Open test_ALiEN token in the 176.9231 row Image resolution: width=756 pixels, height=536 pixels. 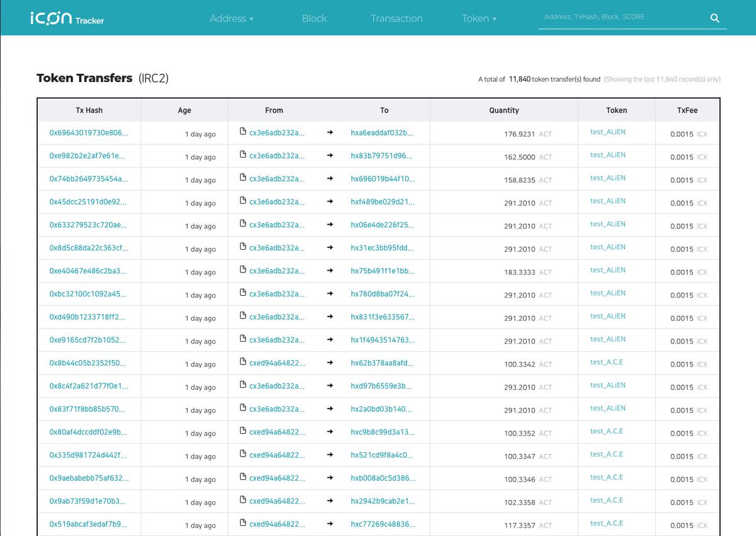tap(608, 132)
